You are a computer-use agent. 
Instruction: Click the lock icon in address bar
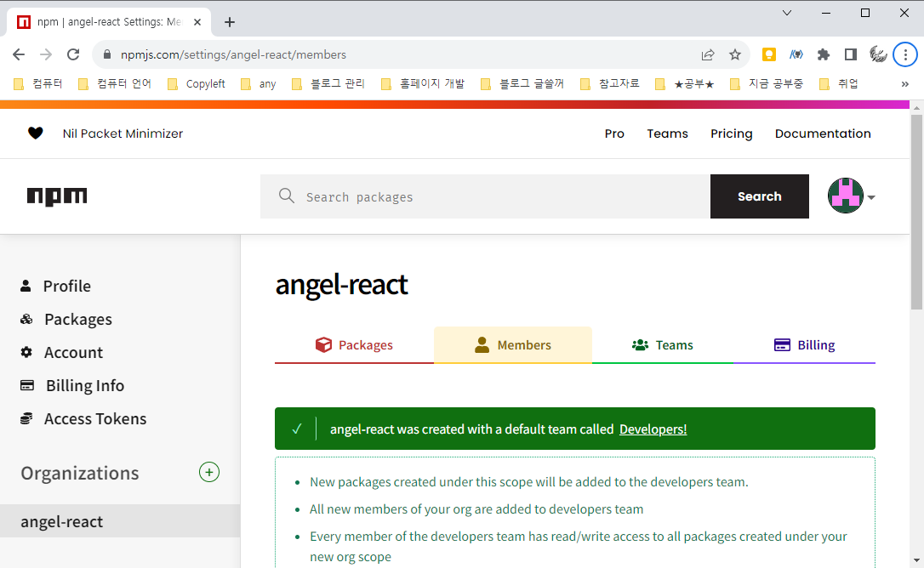pyautogui.click(x=106, y=54)
